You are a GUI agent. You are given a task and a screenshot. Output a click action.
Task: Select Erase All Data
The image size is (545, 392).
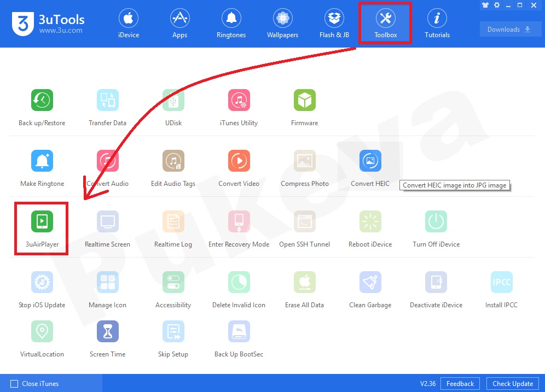(x=304, y=290)
